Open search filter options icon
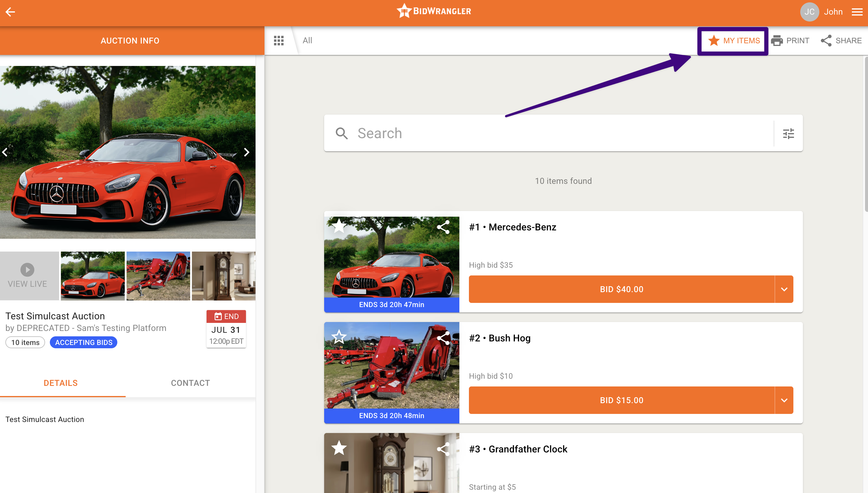The height and width of the screenshot is (493, 868). click(x=788, y=133)
